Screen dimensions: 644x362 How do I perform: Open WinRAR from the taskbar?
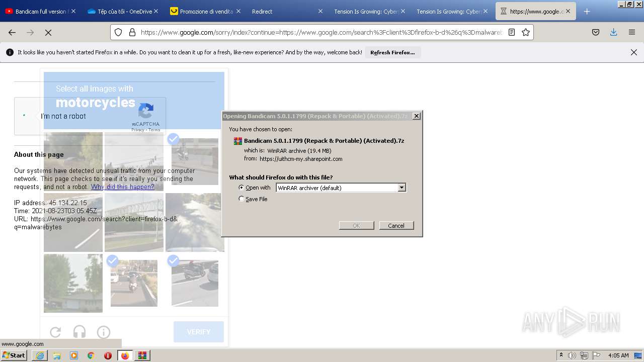(x=142, y=355)
